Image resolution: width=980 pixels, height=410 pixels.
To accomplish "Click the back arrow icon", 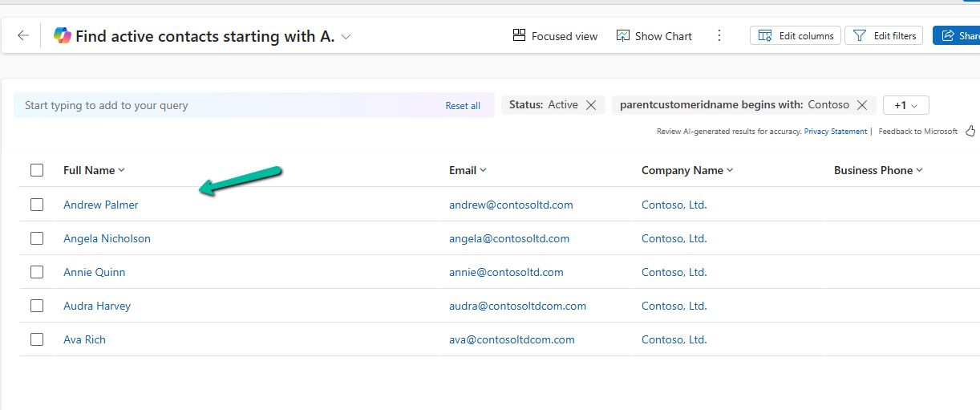I will coord(23,36).
